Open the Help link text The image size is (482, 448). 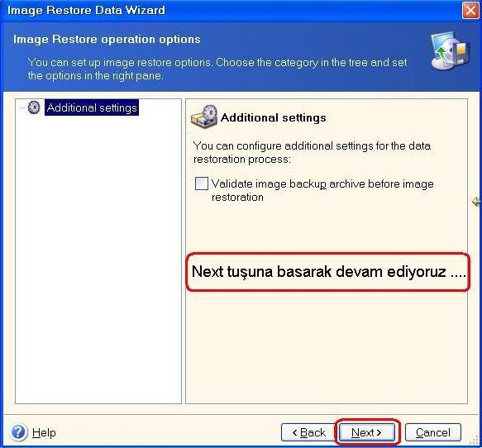[x=44, y=432]
